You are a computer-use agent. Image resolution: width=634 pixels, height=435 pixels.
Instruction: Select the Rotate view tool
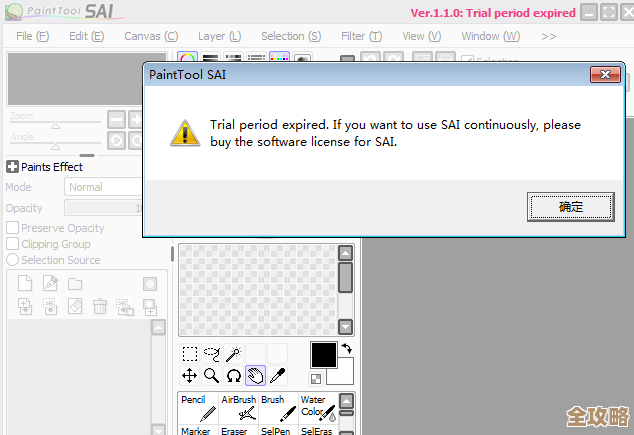tap(233, 376)
